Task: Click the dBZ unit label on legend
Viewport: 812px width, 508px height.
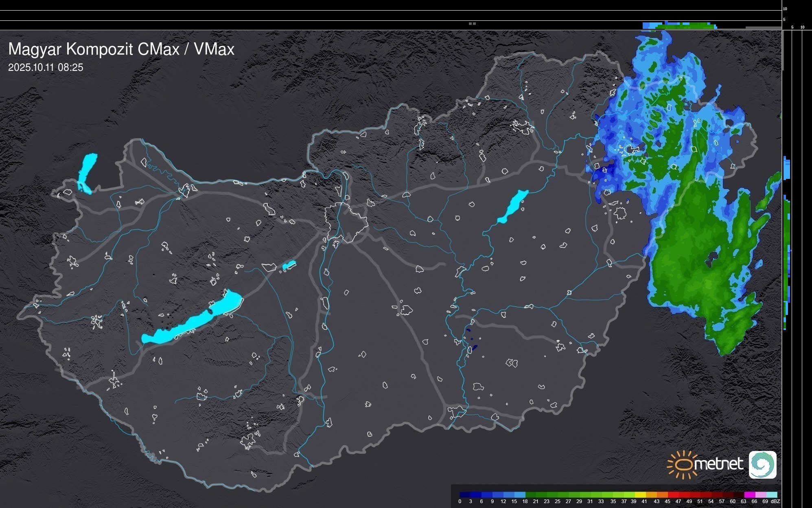Action: pyautogui.click(x=775, y=501)
